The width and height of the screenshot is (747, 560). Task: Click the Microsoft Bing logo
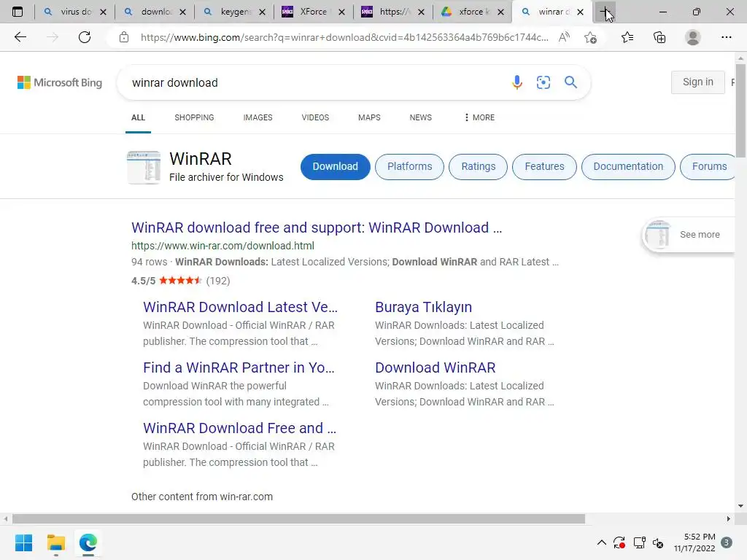60,82
